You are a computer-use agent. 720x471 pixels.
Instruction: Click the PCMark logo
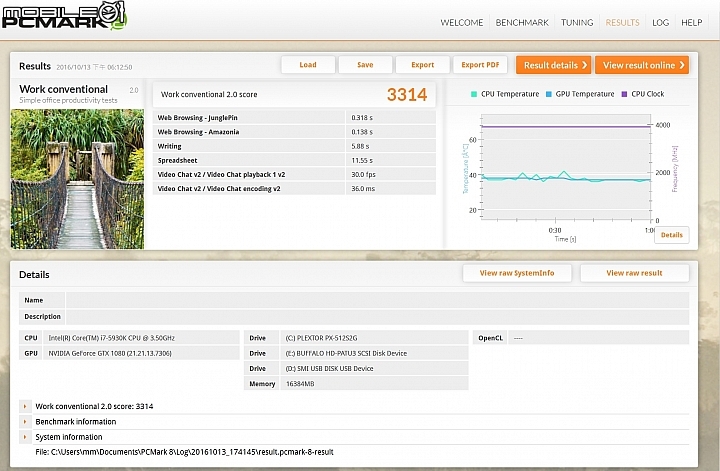click(x=63, y=17)
